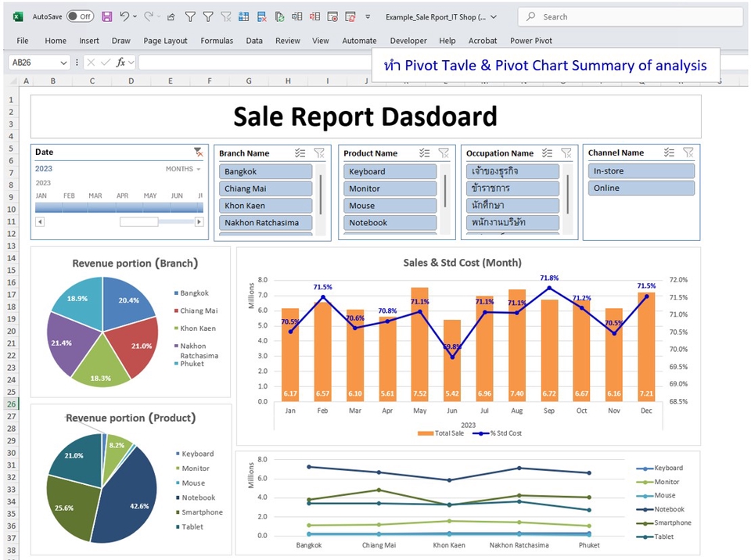Click the Redo arrow icon
Viewport: 751px width, 560px height.
(149, 16)
